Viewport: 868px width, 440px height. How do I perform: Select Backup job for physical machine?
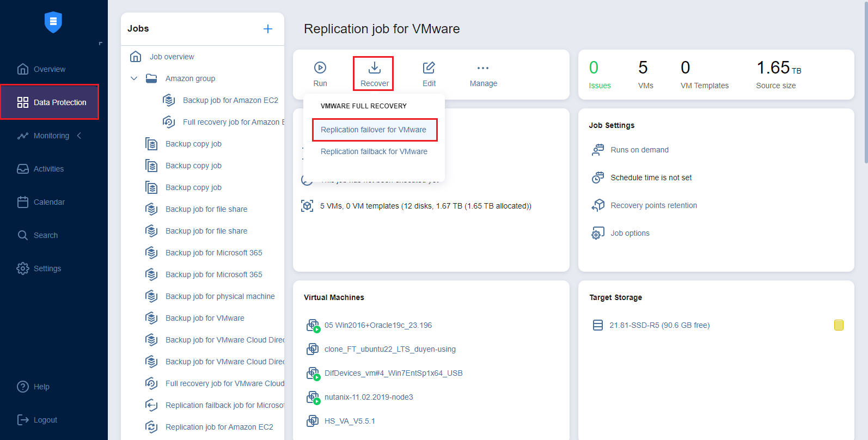pyautogui.click(x=220, y=296)
